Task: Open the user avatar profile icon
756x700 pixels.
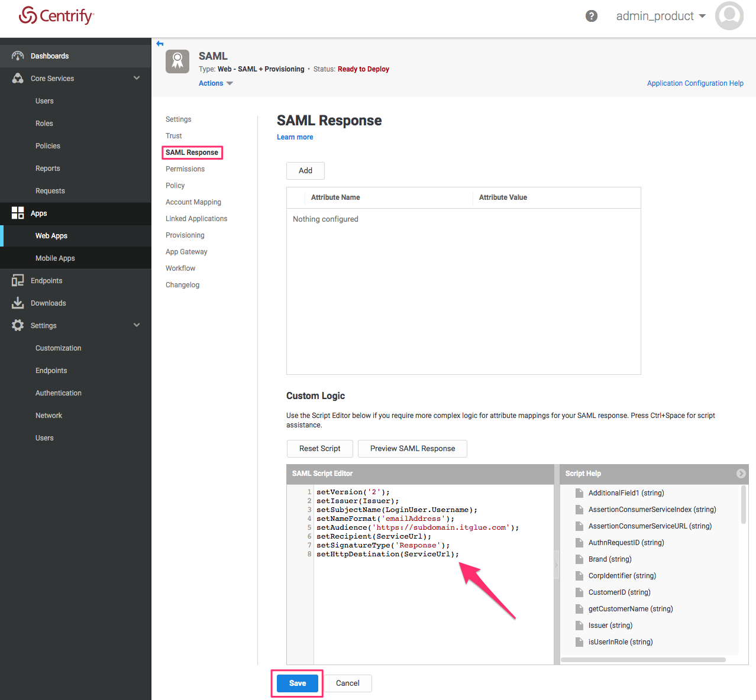Action: pyautogui.click(x=729, y=16)
